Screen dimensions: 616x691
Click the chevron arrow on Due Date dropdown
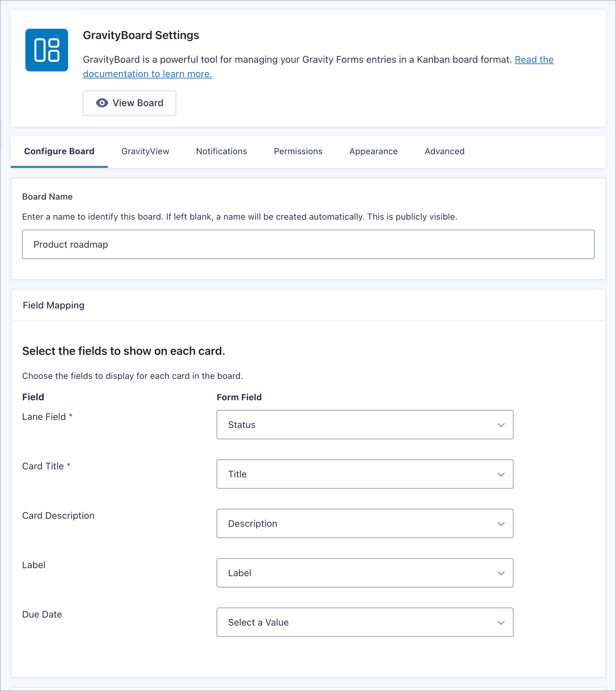click(x=501, y=623)
